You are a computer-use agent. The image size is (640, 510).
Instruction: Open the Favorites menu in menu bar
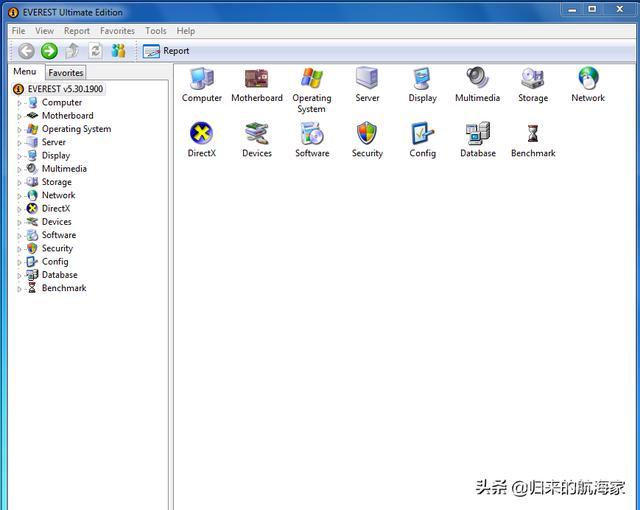pyautogui.click(x=117, y=31)
